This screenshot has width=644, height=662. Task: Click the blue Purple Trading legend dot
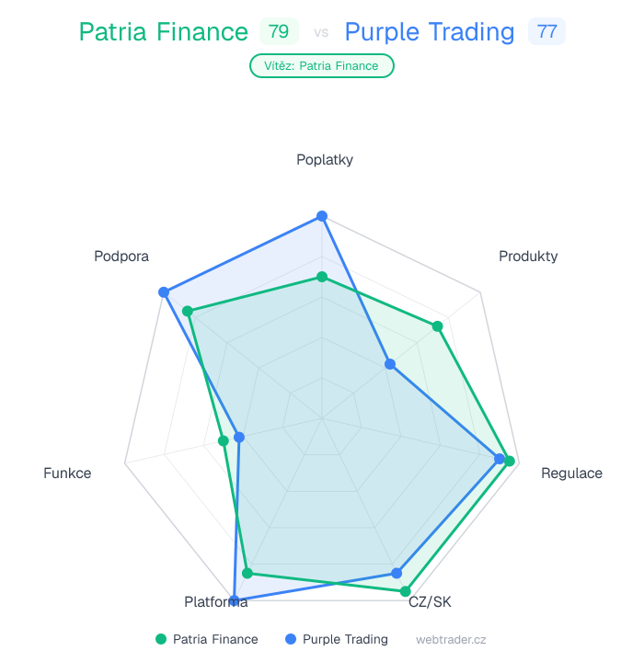pyautogui.click(x=291, y=639)
